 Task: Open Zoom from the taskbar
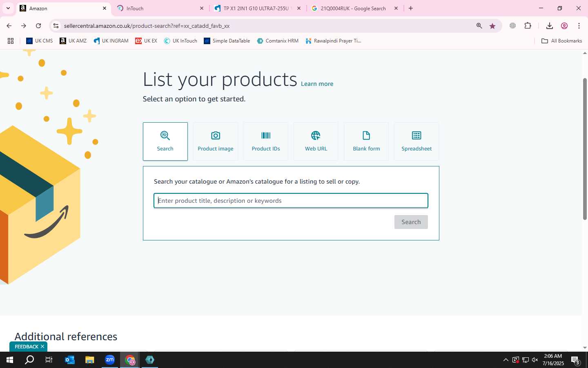click(x=110, y=360)
